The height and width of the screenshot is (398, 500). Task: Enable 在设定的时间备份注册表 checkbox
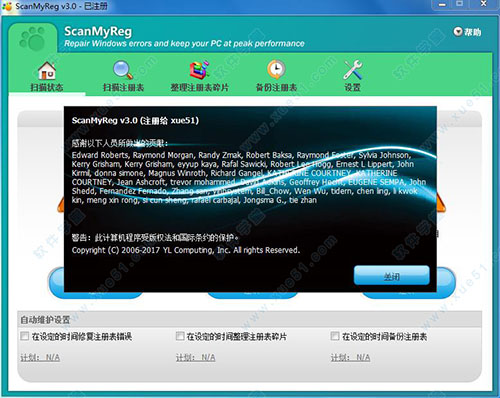335,336
